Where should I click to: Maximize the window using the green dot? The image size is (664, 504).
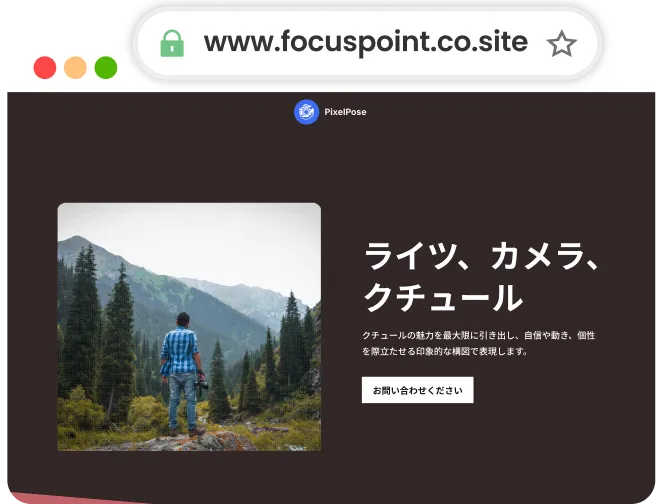tap(106, 68)
